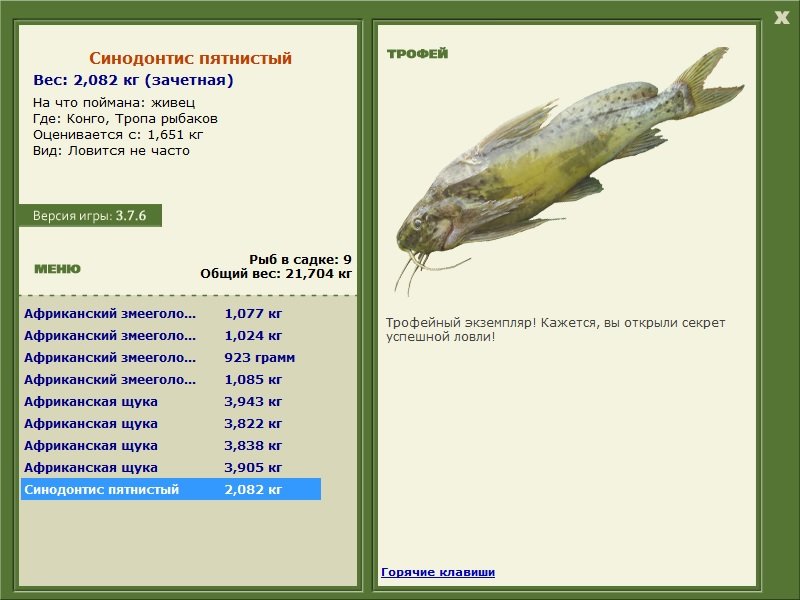Select the Африканская щука 3,905 кг row
Screen dimensions: 800x600
[x=171, y=467]
